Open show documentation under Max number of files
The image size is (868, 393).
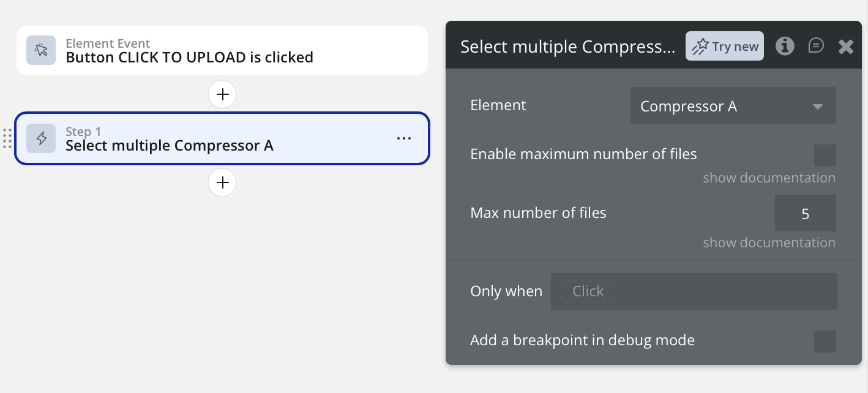769,243
